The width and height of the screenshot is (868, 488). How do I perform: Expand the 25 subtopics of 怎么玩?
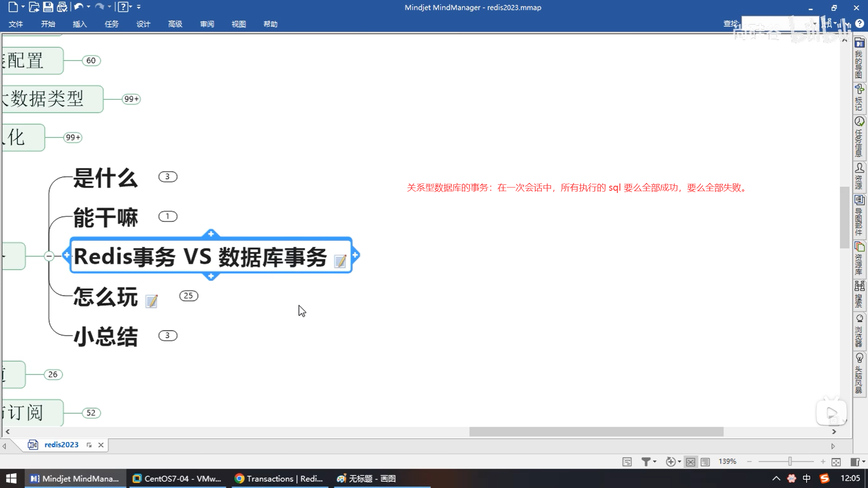pyautogui.click(x=189, y=296)
